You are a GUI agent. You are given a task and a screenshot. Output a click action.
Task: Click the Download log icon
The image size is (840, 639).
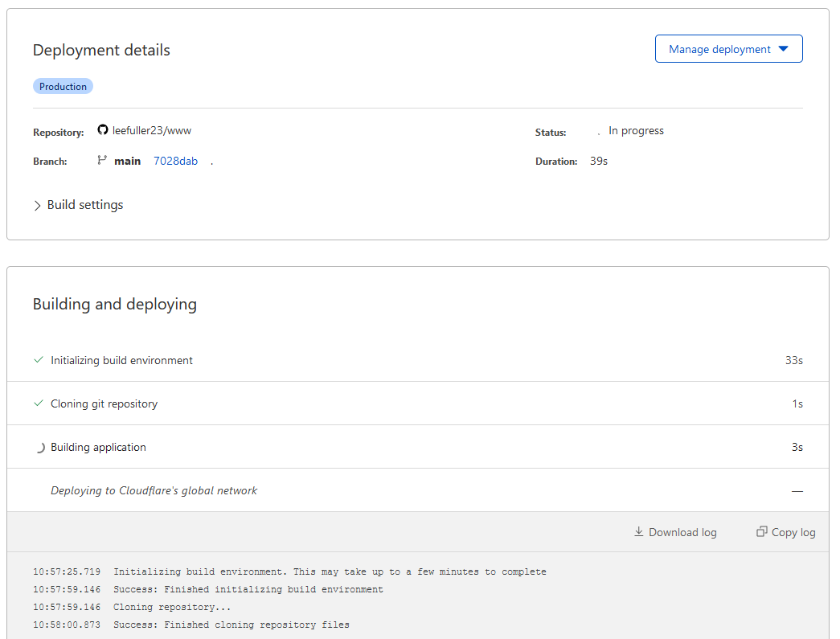point(637,531)
